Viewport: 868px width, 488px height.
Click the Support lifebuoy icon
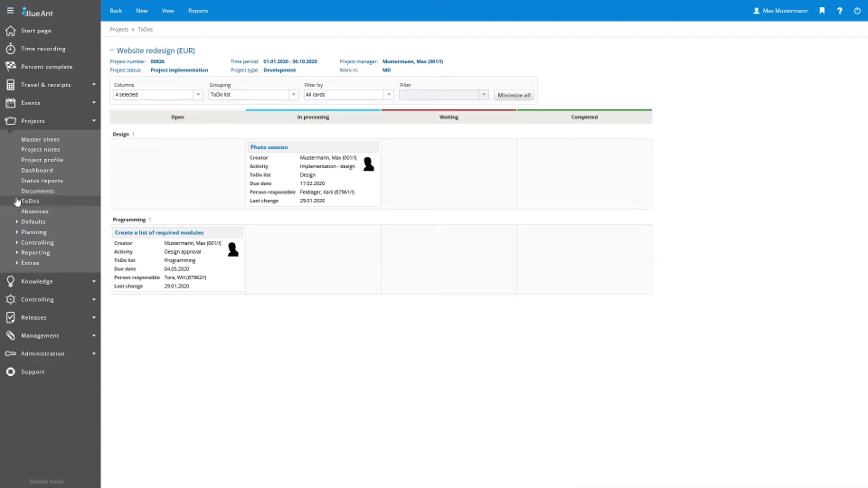point(10,371)
